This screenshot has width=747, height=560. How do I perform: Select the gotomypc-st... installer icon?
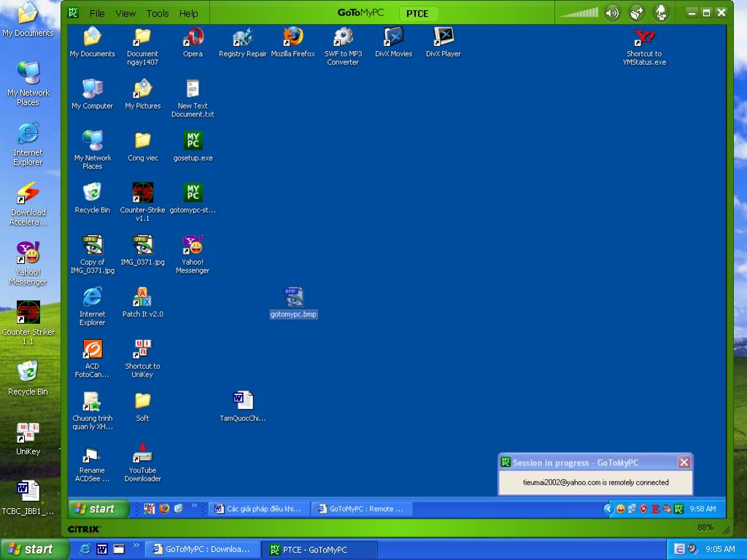[x=193, y=198]
